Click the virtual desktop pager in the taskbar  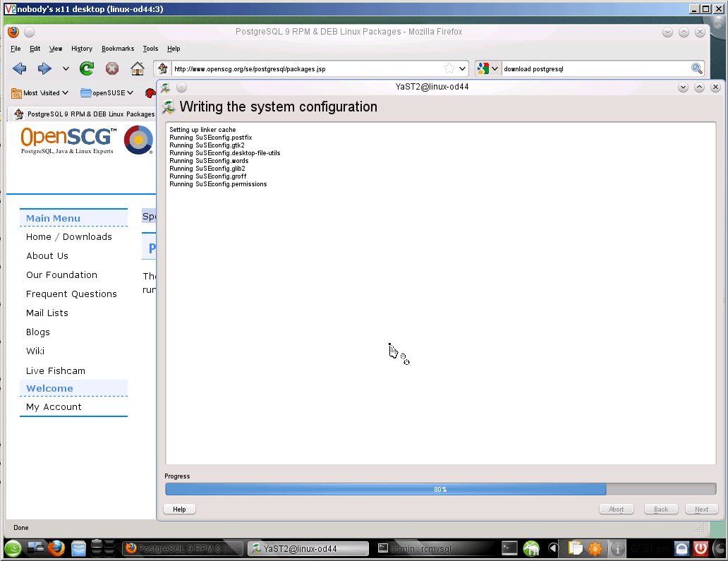coord(102,548)
